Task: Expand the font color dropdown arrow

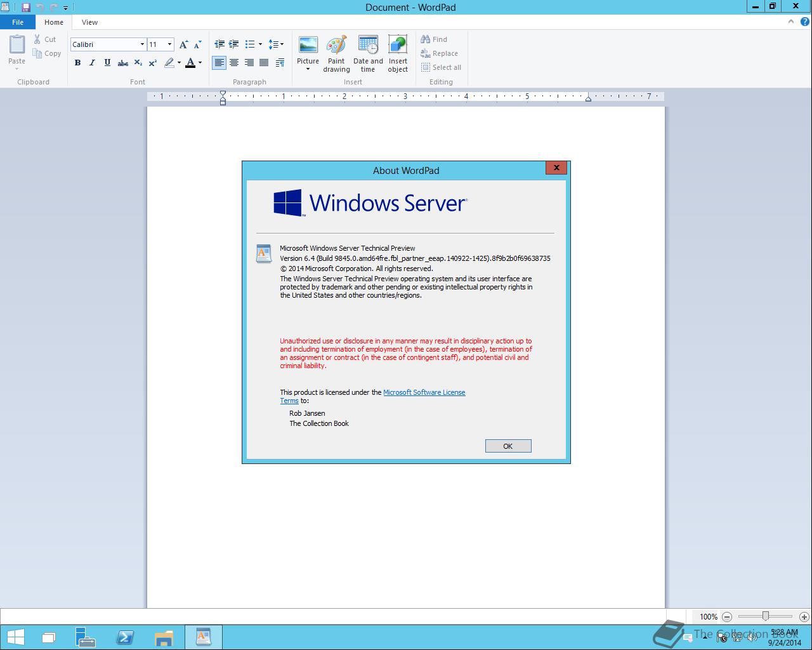Action: (x=200, y=63)
